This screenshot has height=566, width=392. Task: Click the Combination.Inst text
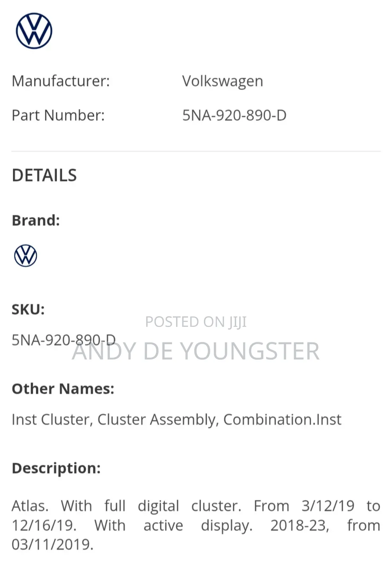pyautogui.click(x=282, y=420)
